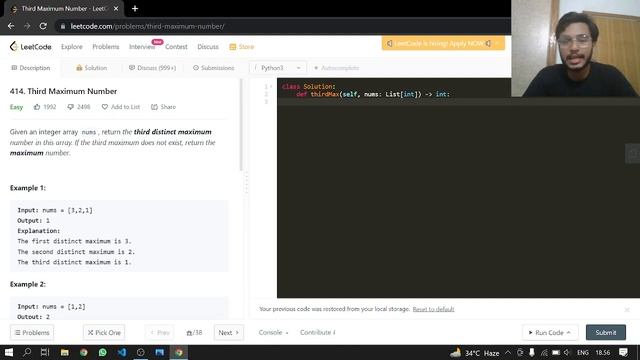This screenshot has width=640, height=360.
Task: Click the description panel scrollbar
Action: (x=241, y=124)
